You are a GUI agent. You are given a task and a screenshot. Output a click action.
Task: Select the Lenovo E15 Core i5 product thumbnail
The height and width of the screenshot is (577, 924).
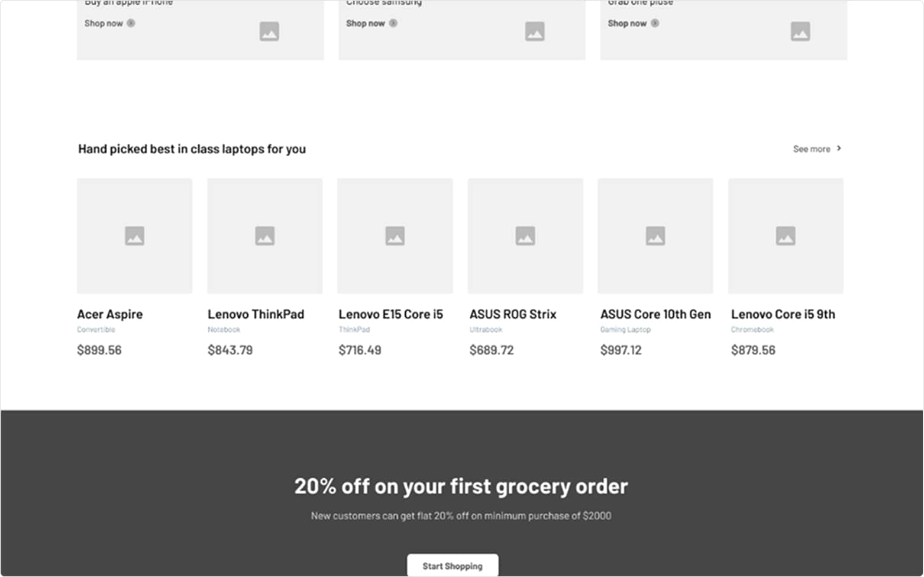coord(395,236)
